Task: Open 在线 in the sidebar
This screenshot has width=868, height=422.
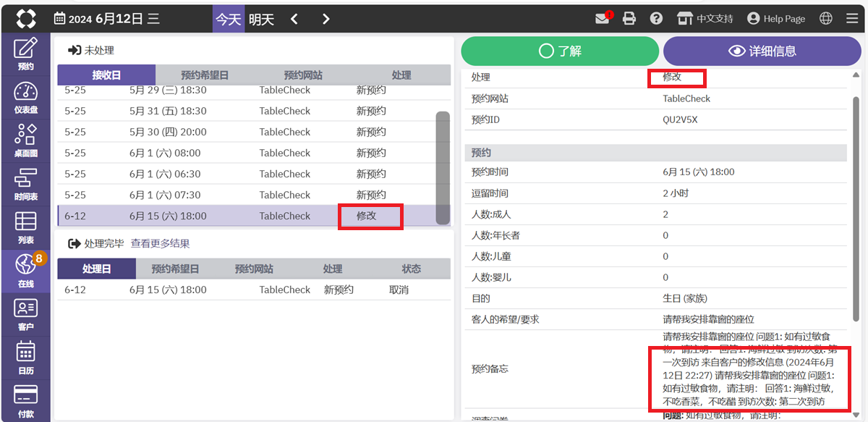Action: tap(26, 271)
